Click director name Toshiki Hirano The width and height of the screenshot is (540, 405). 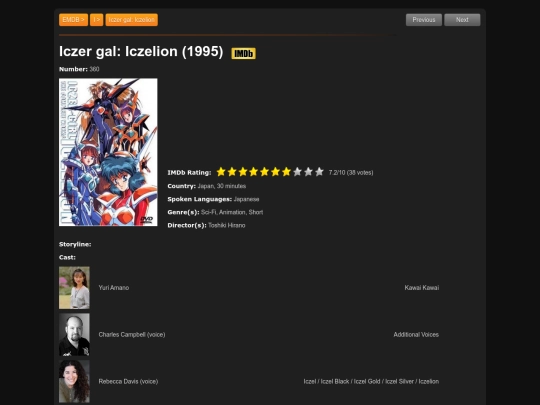pos(227,225)
